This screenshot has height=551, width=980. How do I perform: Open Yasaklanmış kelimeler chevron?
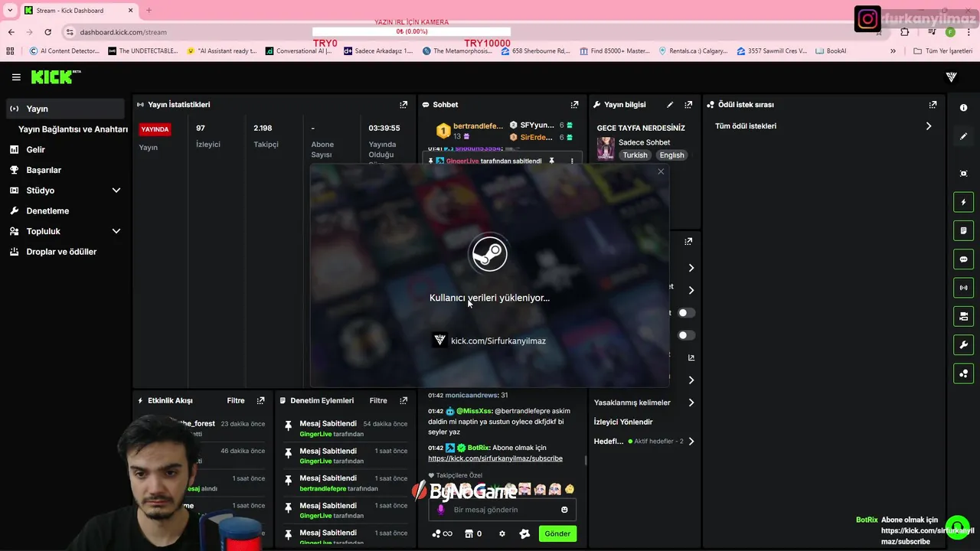(691, 403)
